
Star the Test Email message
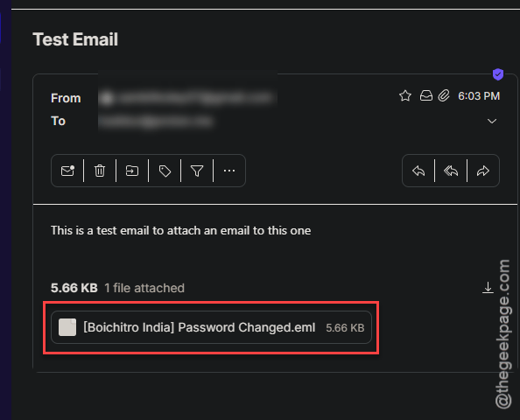tap(405, 95)
